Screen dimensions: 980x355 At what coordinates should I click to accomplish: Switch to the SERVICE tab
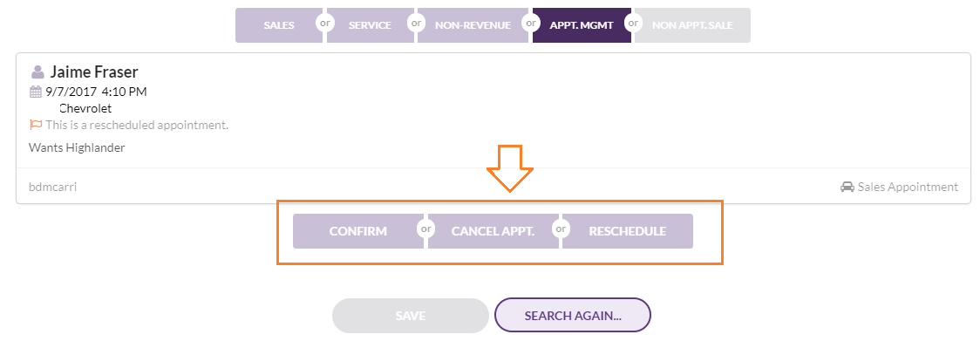[x=370, y=25]
